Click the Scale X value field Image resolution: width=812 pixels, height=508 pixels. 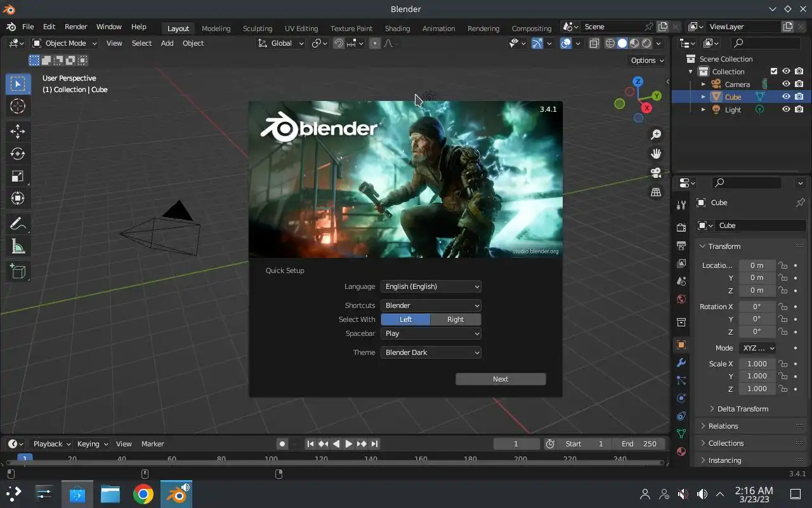(757, 364)
